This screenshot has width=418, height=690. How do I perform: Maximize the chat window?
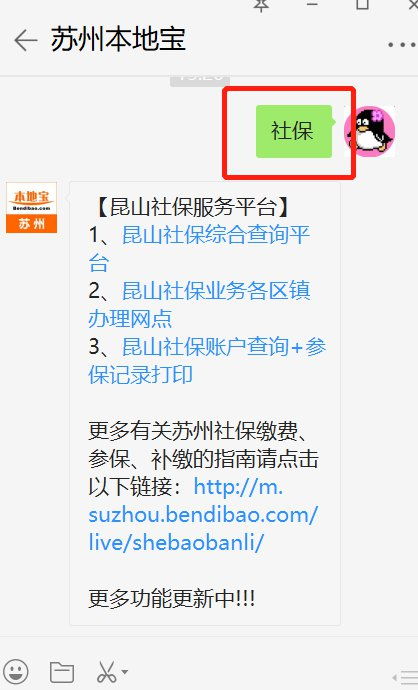[x=362, y=4]
